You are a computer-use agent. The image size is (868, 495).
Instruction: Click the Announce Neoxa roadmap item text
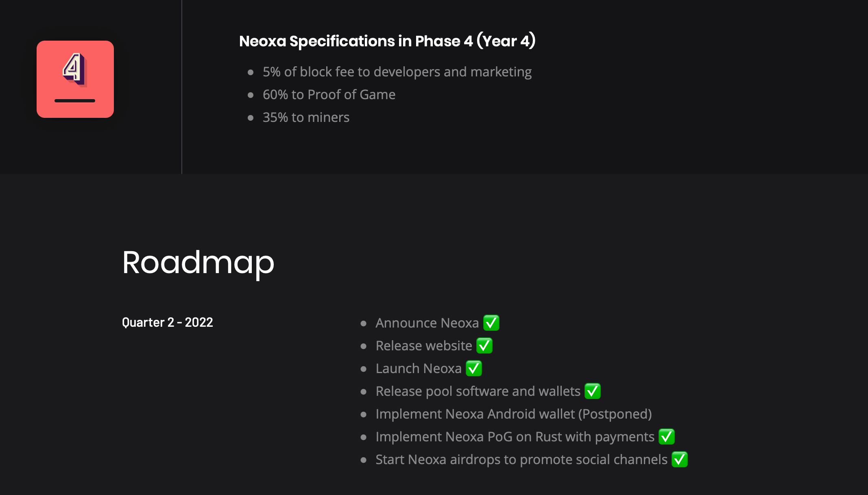[x=427, y=323]
